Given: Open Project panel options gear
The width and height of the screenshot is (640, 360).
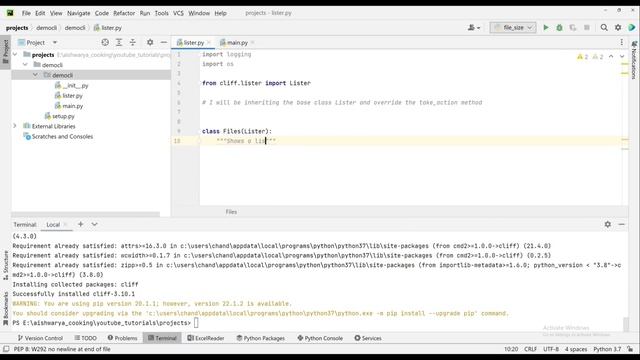Looking at the screenshot, I should pyautogui.click(x=150, y=42).
